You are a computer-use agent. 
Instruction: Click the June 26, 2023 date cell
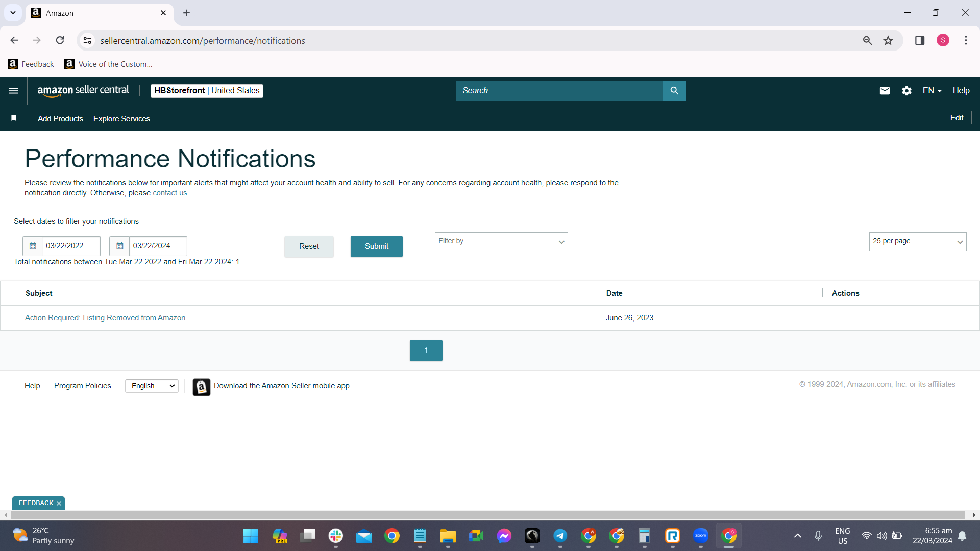629,318
